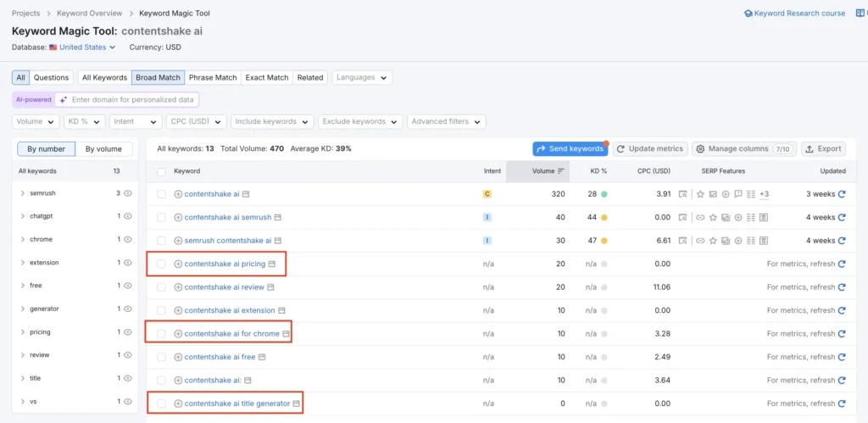Click the yellow KD dot for semrush contentshake ai

pyautogui.click(x=604, y=241)
